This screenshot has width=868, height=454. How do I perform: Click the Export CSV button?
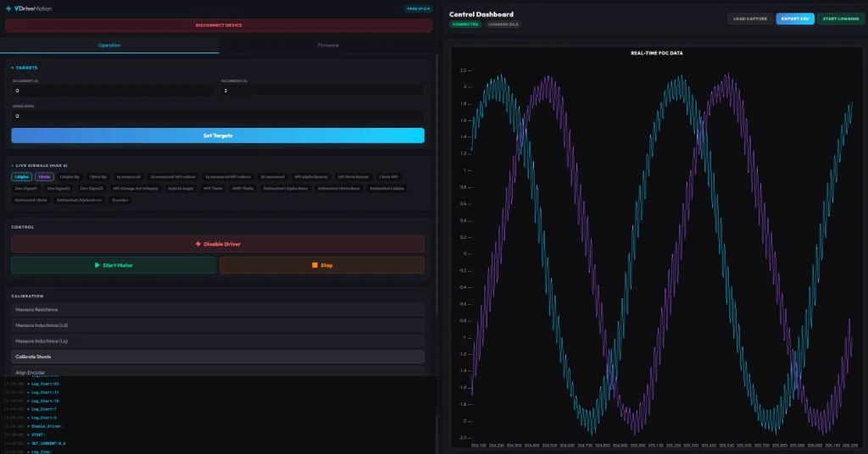tap(795, 19)
